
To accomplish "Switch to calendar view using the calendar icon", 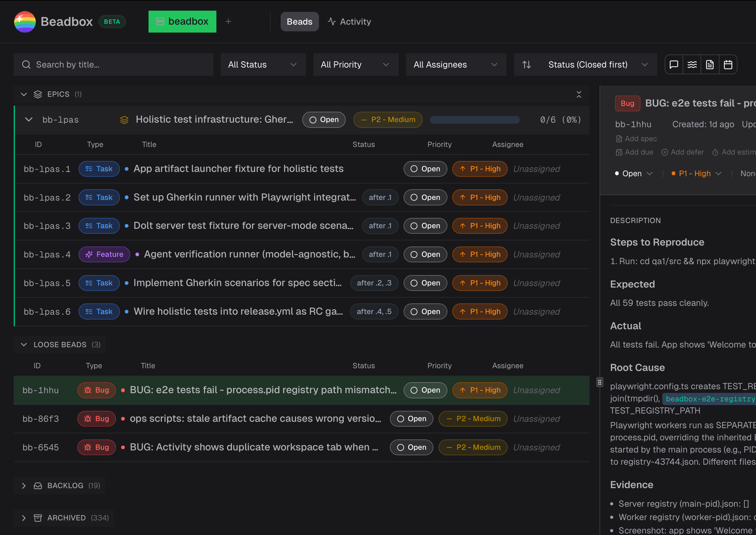I will 728,64.
